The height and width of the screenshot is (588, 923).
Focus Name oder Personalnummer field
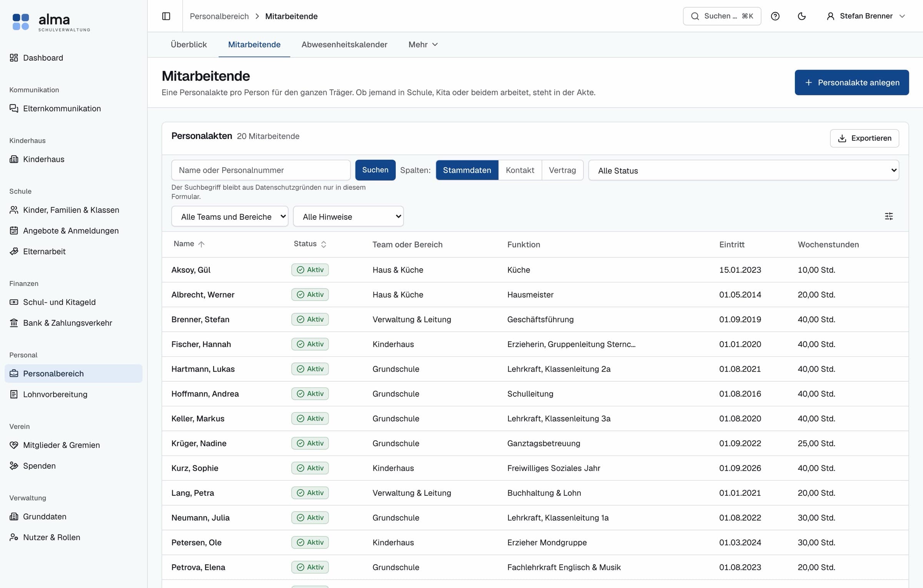click(261, 170)
